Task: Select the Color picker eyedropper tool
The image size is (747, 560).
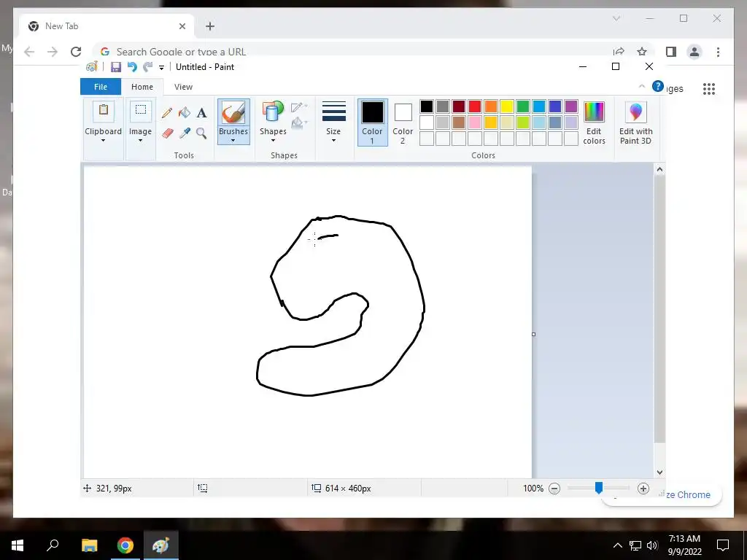Action: click(185, 133)
